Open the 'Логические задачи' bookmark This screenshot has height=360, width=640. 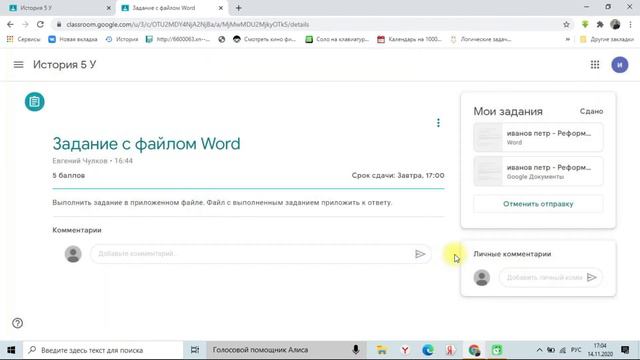(481, 39)
